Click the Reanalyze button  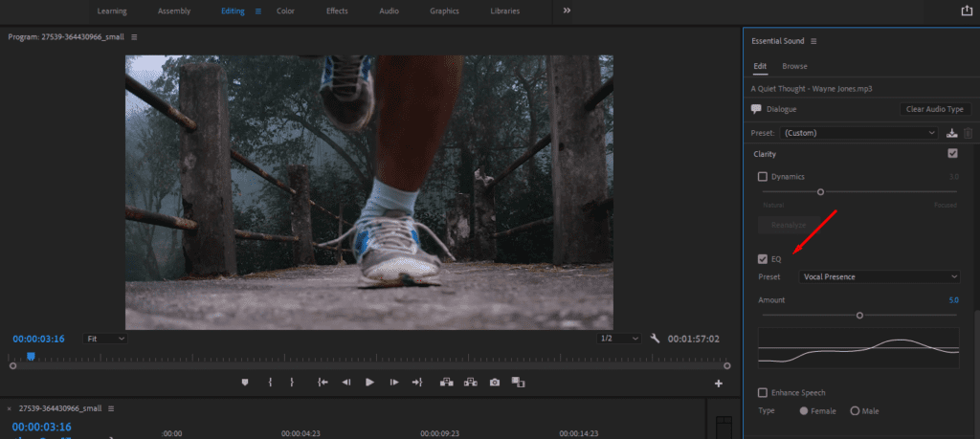pos(788,225)
